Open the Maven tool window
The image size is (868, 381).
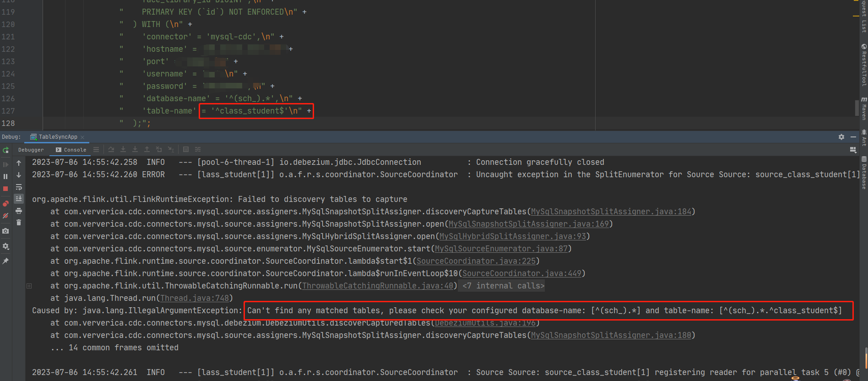point(864,108)
